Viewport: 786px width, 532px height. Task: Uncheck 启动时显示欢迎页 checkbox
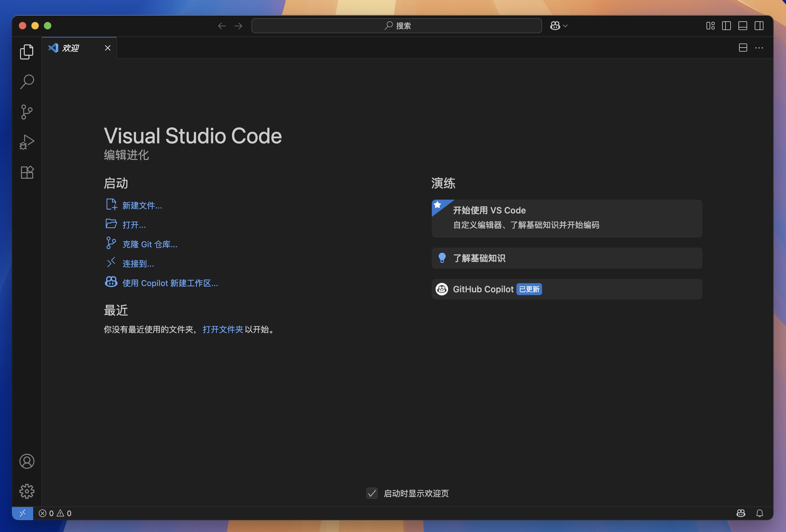372,493
